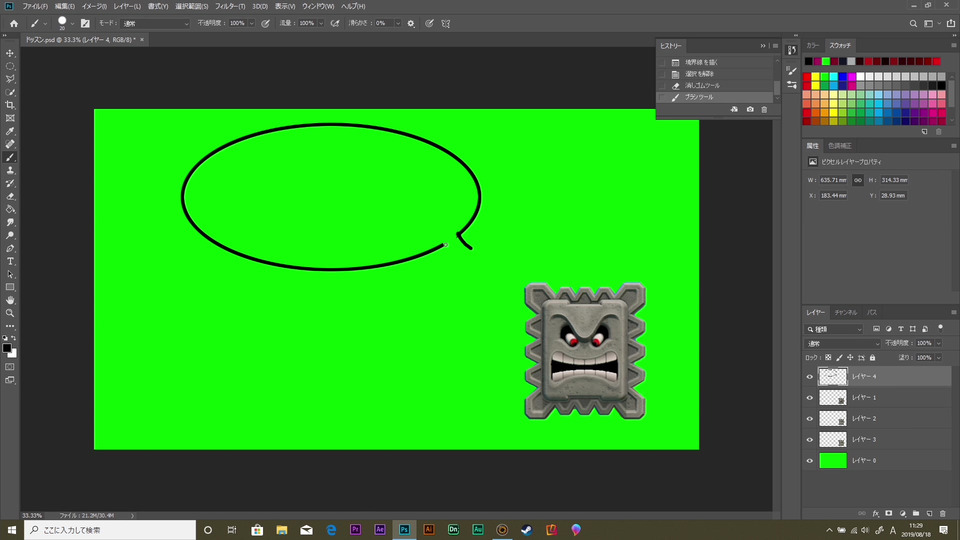Viewport: 960px width, 540px height.
Task: Hide レイヤー 4 with its eye icon
Action: (810, 377)
